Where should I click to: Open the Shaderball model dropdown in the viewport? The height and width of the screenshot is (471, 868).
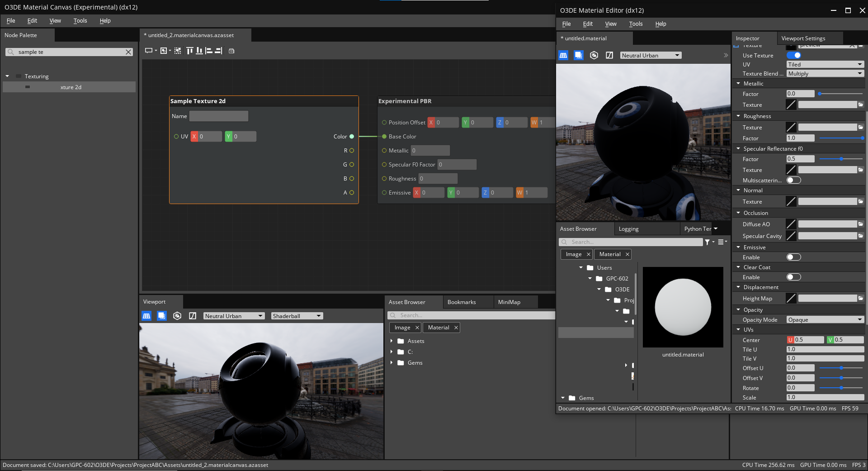pyautogui.click(x=297, y=316)
